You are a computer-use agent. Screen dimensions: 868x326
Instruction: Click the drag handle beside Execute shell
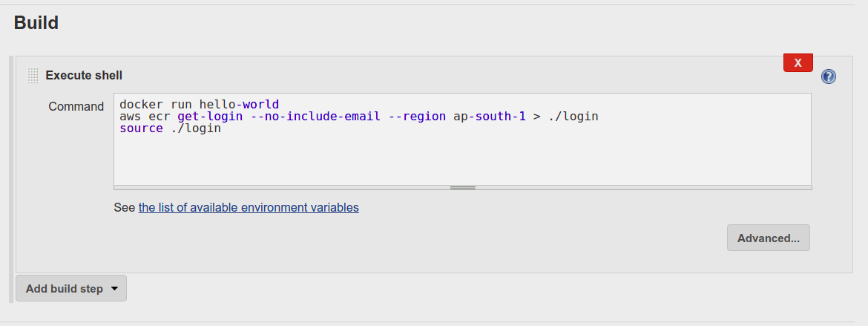click(x=33, y=75)
